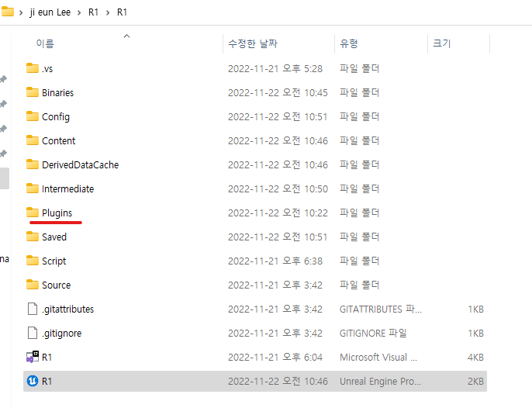The image size is (532, 408).
Task: Click the Saved folder icon
Action: 33,237
